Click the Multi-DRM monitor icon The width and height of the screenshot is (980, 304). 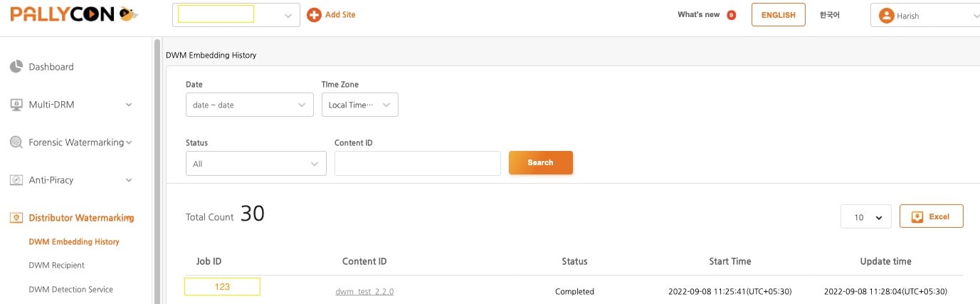[16, 105]
